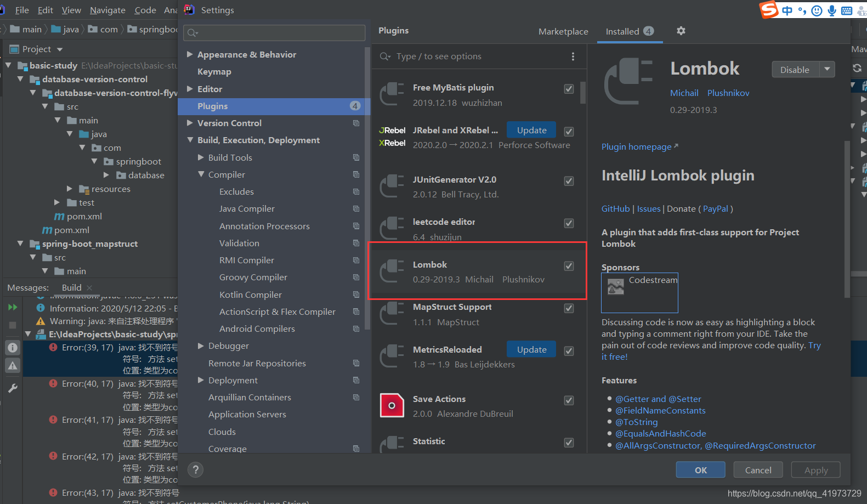
Task: Expand the Version Control settings section
Action: pos(190,123)
